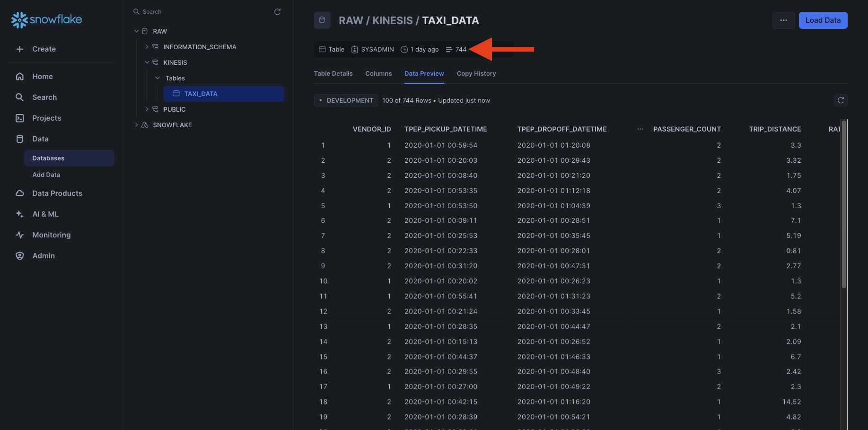The height and width of the screenshot is (430, 868).
Task: Click the AI & ML sparkle icon
Action: click(19, 214)
